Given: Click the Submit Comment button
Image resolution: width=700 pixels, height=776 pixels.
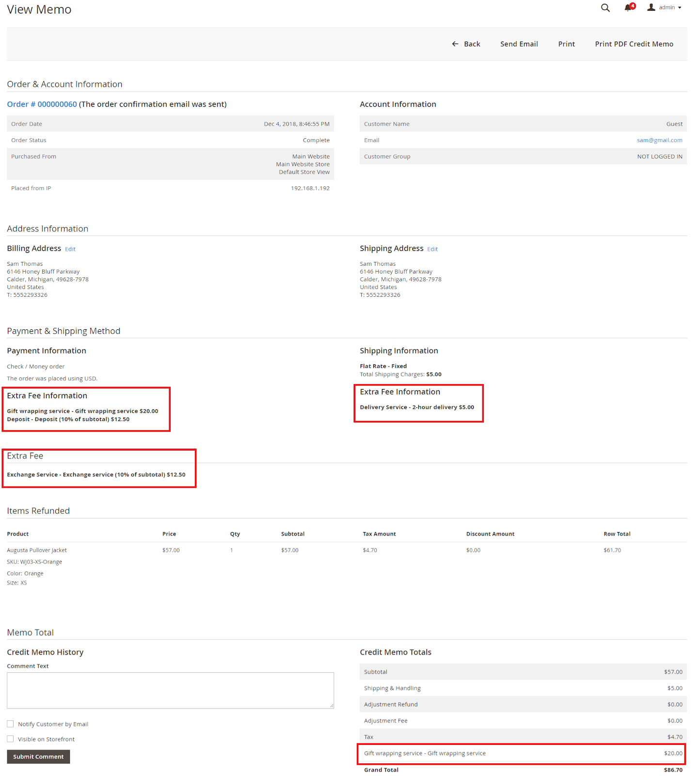Looking at the screenshot, I should pyautogui.click(x=38, y=757).
